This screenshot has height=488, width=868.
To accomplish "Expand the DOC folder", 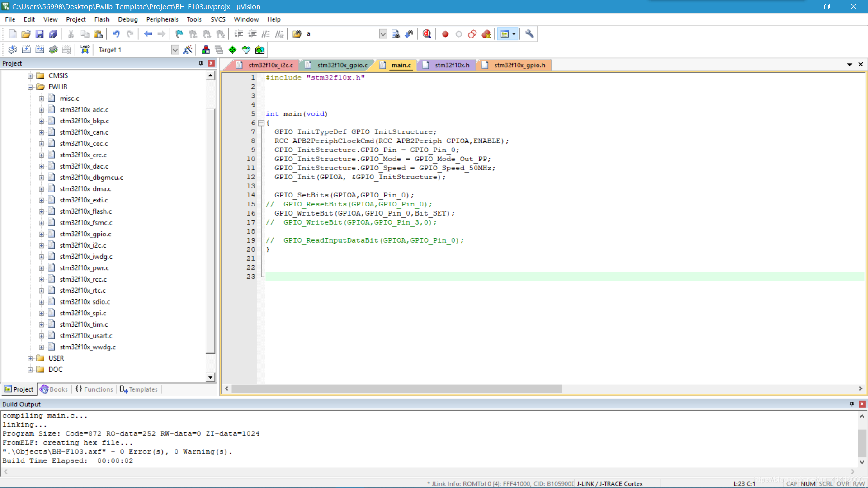I will (30, 370).
